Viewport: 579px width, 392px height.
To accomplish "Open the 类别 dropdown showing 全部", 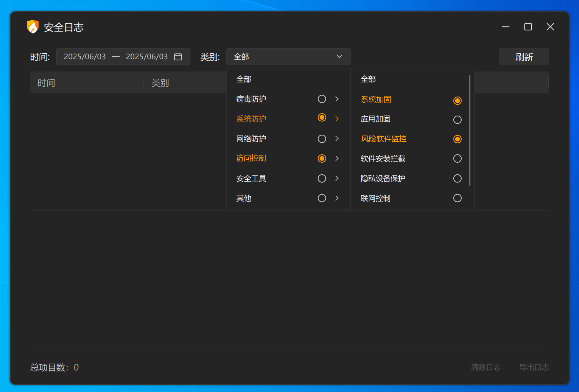I will pos(288,57).
